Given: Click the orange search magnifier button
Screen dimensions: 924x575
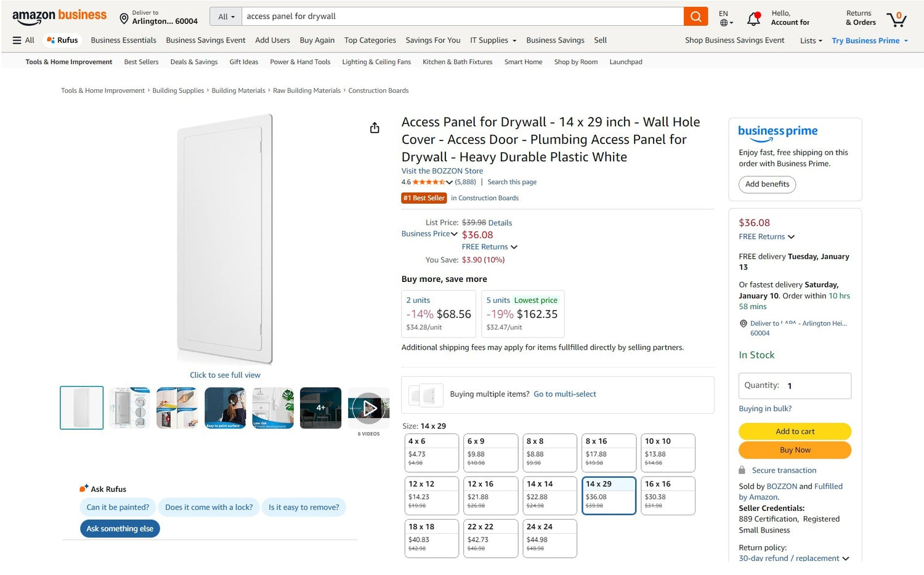Looking at the screenshot, I should [x=695, y=17].
